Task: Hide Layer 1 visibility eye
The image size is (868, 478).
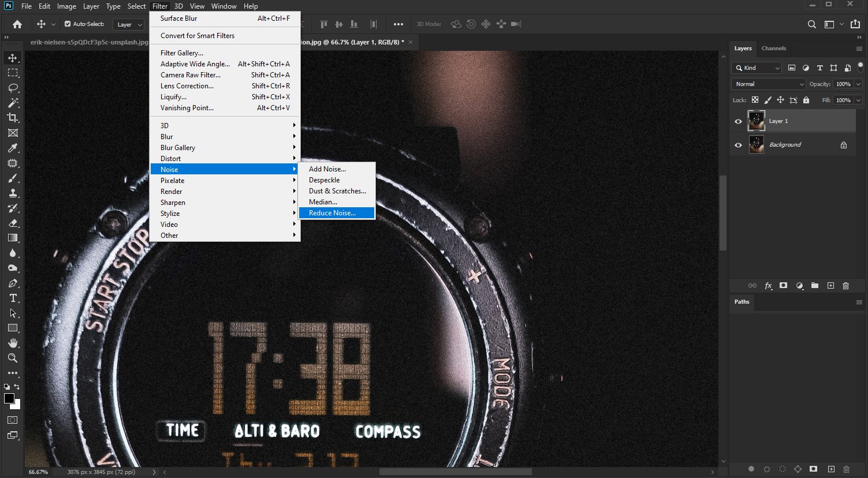Action: [738, 121]
